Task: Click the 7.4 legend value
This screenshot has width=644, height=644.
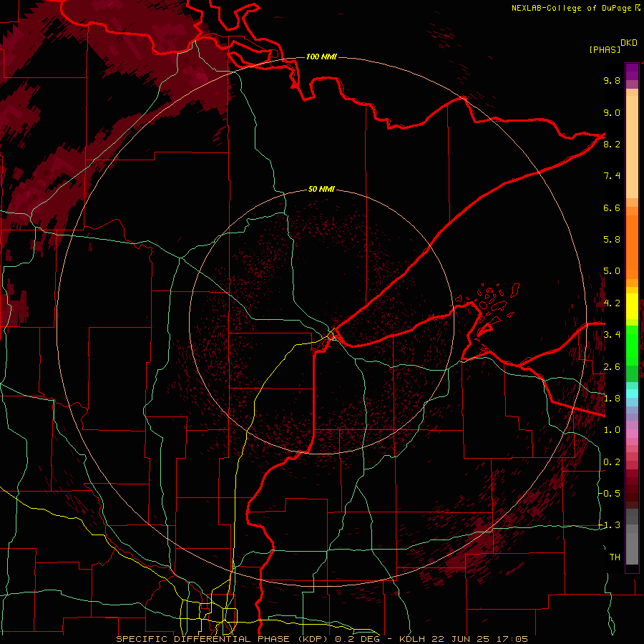Action: point(612,176)
